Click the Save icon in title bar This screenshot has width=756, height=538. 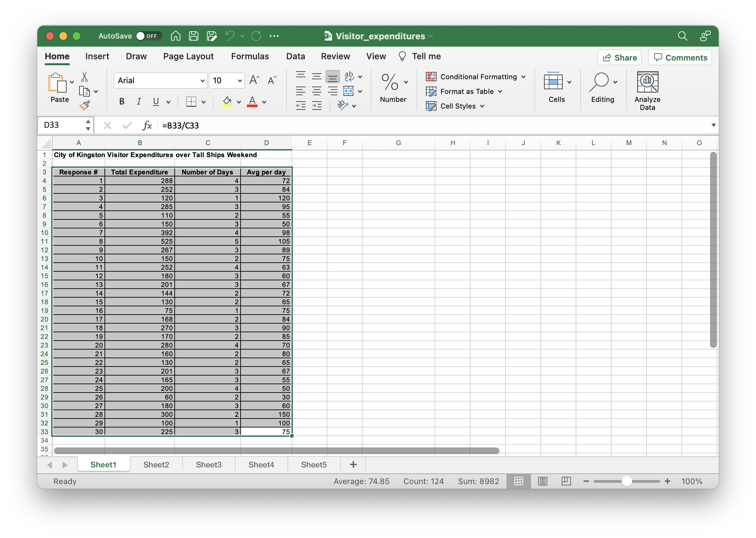tap(194, 36)
